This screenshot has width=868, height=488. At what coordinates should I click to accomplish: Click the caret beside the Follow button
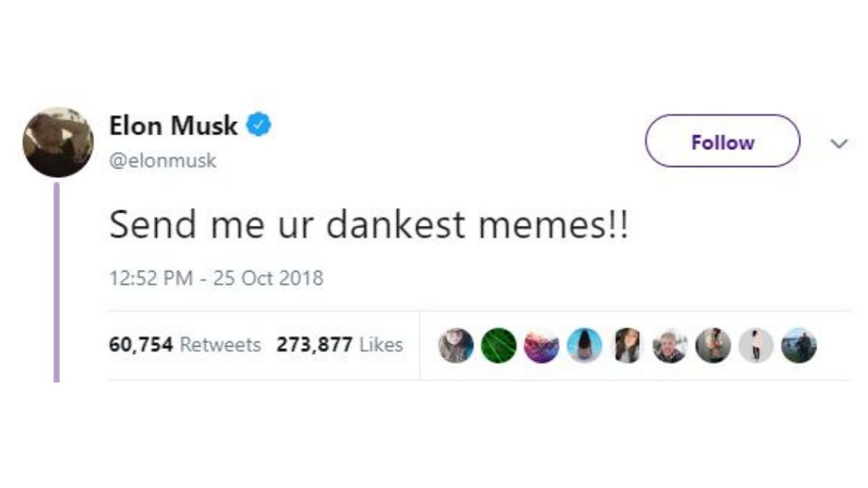pyautogui.click(x=839, y=143)
